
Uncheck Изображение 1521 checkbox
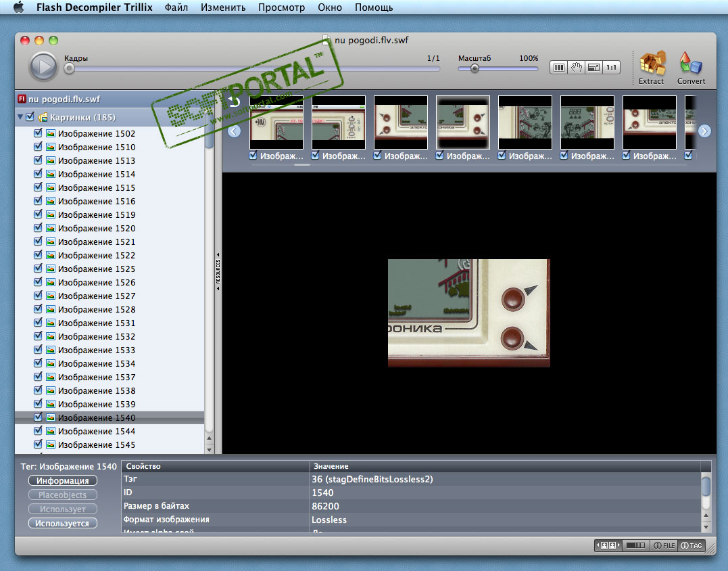pos(38,241)
